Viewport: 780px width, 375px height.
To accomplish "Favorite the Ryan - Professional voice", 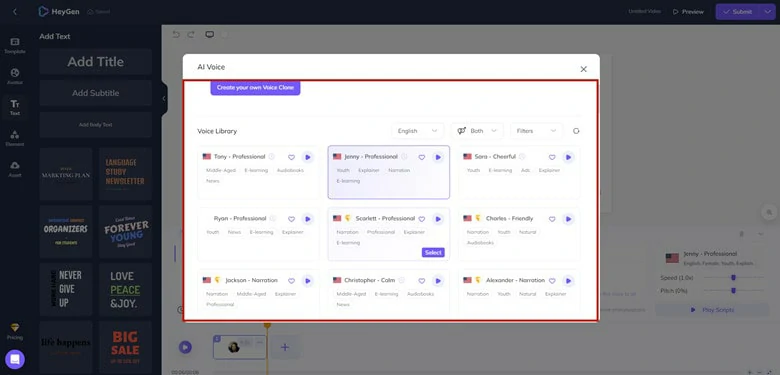I will [292, 219].
